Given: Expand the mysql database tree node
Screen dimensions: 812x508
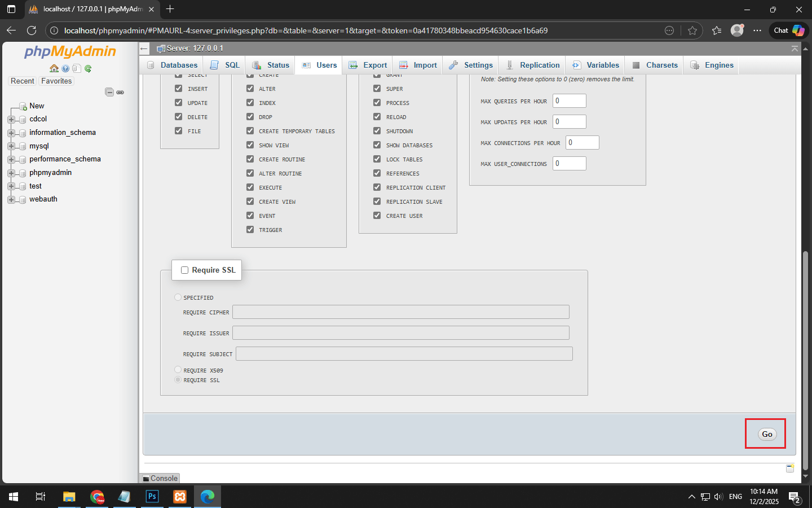Looking at the screenshot, I should 11,146.
